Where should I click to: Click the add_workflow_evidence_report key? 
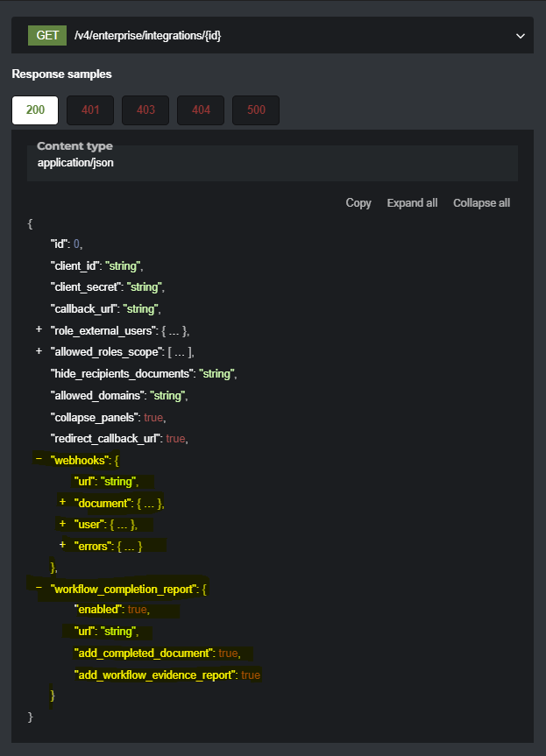[x=155, y=675]
